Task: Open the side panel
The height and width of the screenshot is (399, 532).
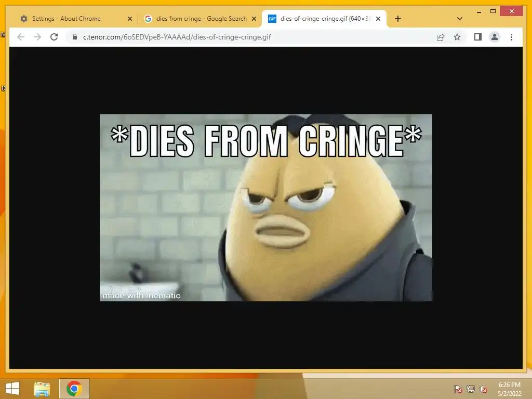Action: (478, 37)
